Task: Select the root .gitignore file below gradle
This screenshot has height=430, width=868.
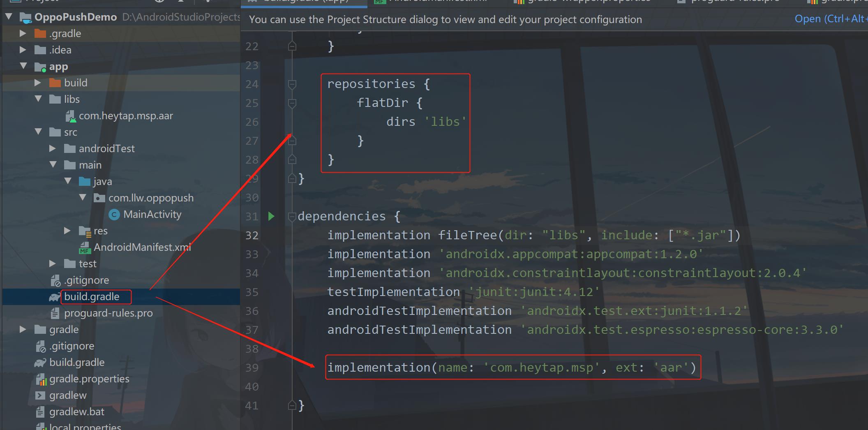Action: coord(72,346)
